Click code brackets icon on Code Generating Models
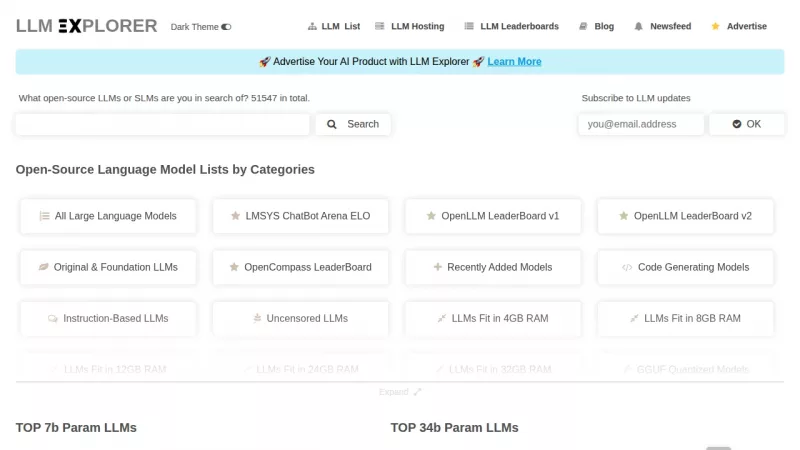This screenshot has width=800, height=450. click(627, 267)
